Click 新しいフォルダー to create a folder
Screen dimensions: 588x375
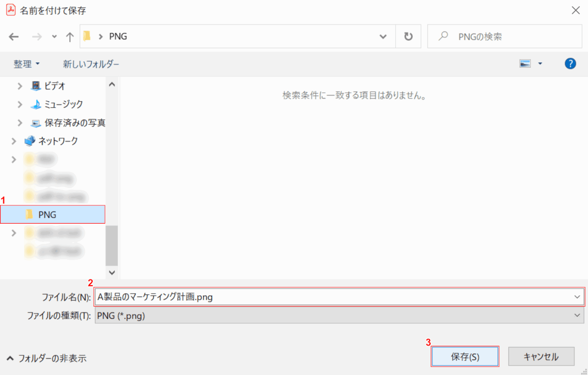91,64
